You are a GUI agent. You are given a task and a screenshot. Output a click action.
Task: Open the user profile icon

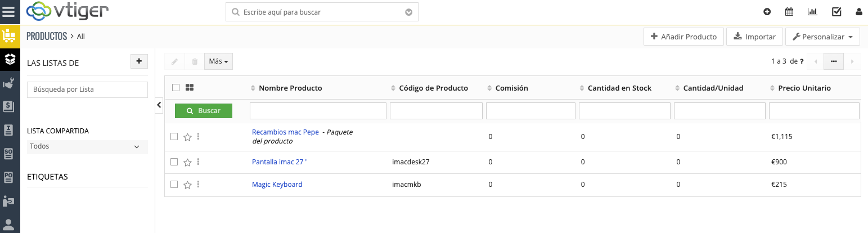pos(858,12)
